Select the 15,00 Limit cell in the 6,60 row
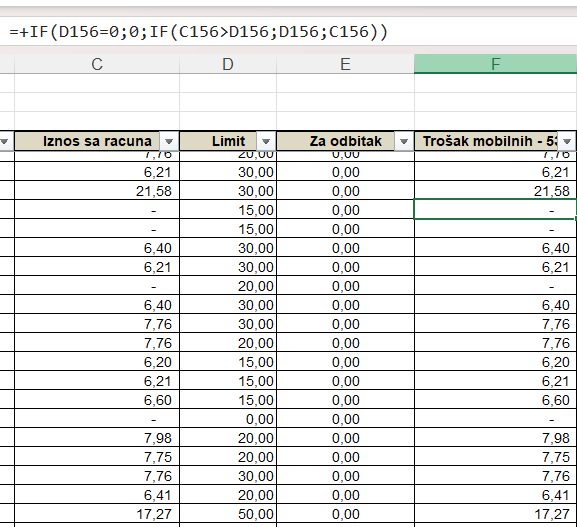This screenshot has height=527, width=577. pyautogui.click(x=228, y=400)
